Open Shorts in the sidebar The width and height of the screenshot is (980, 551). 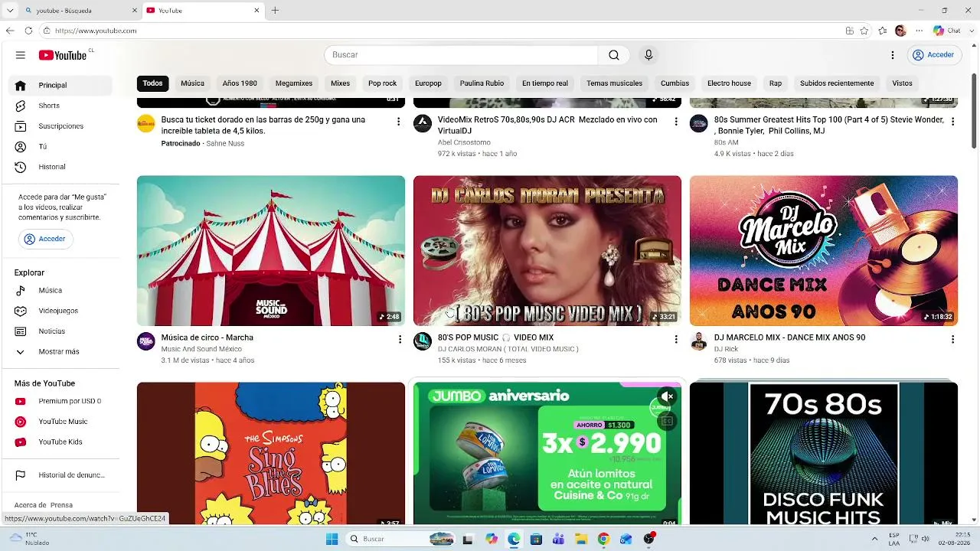click(61, 106)
